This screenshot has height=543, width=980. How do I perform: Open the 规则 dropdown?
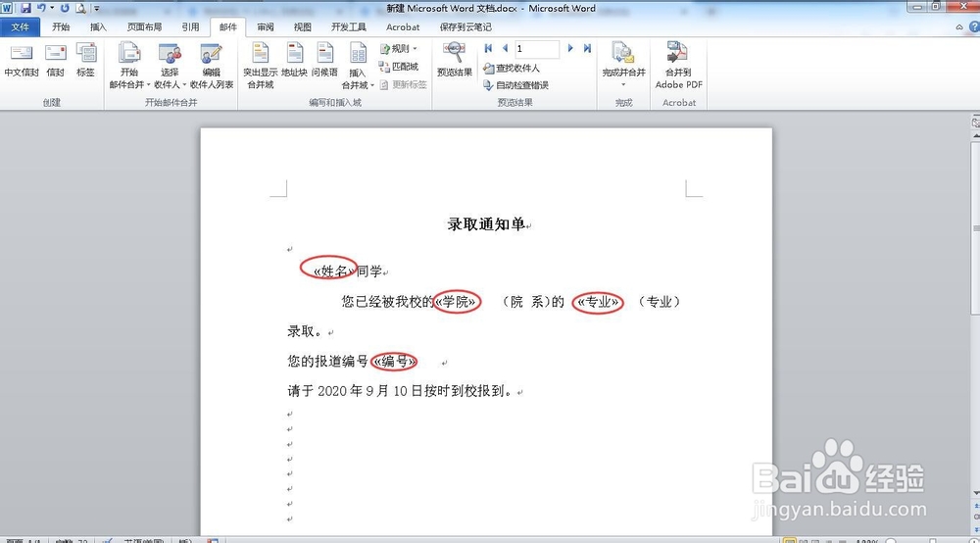(x=398, y=48)
